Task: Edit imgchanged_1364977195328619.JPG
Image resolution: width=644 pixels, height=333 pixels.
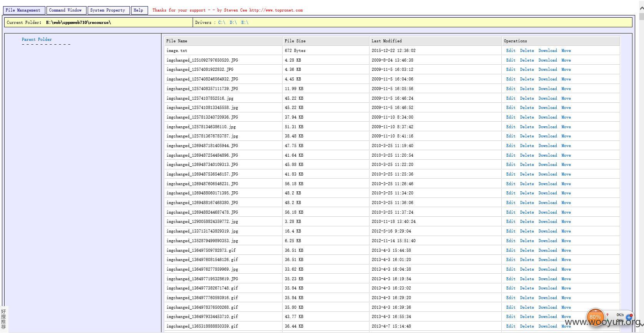Action: (x=511, y=279)
